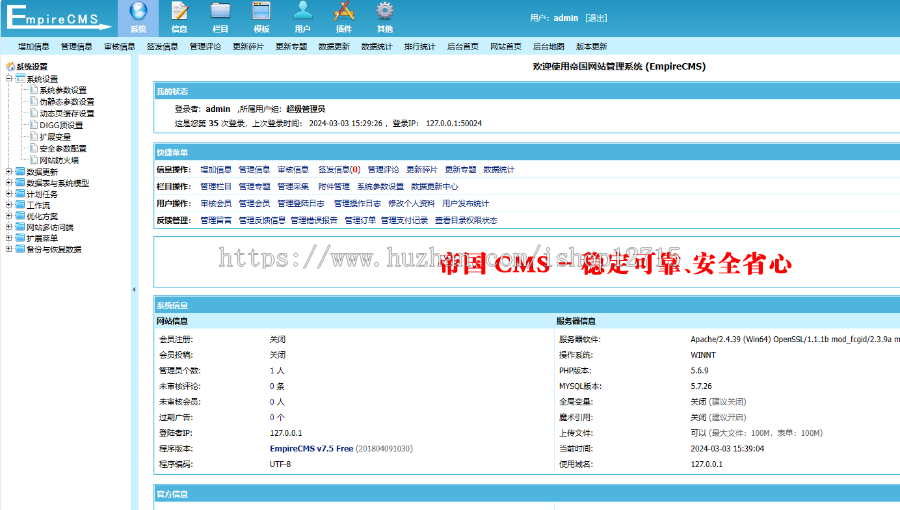Open the 模板 window icon tab

262,18
